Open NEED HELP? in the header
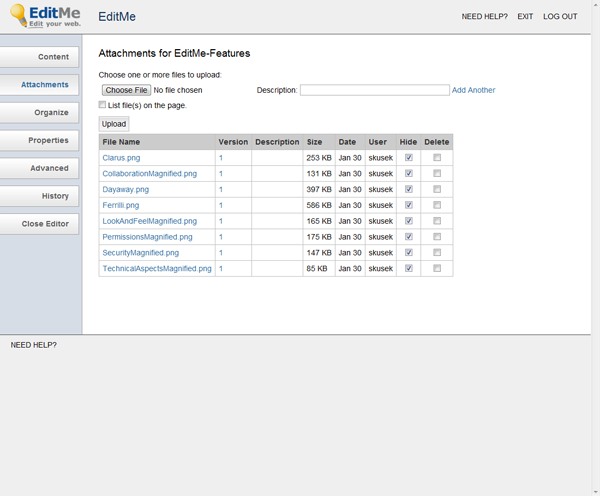This screenshot has width=600, height=496. (484, 16)
